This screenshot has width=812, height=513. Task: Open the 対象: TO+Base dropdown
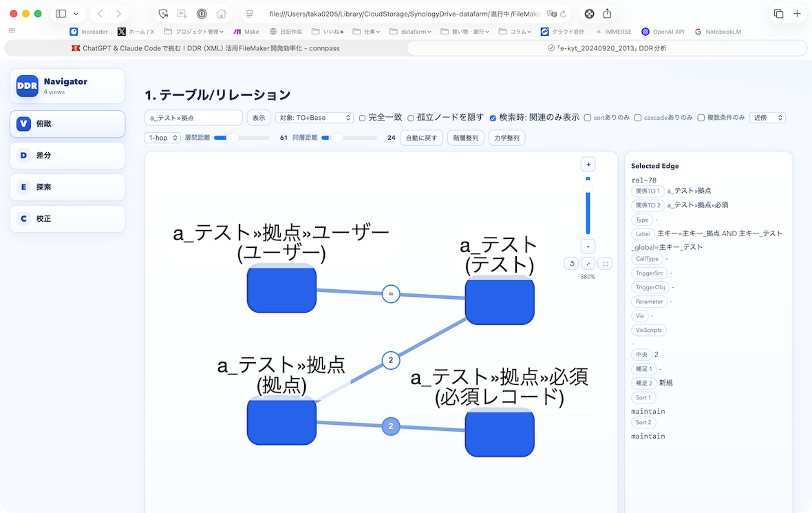coord(314,118)
